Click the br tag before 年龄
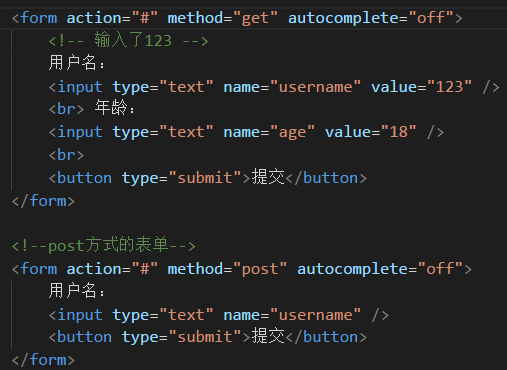The width and height of the screenshot is (507, 370). (x=66, y=109)
